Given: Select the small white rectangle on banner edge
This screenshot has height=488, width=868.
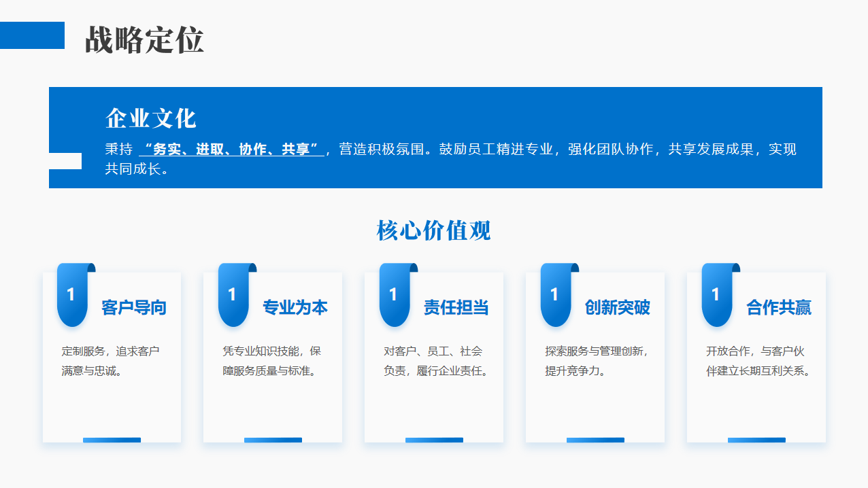Looking at the screenshot, I should (65, 161).
